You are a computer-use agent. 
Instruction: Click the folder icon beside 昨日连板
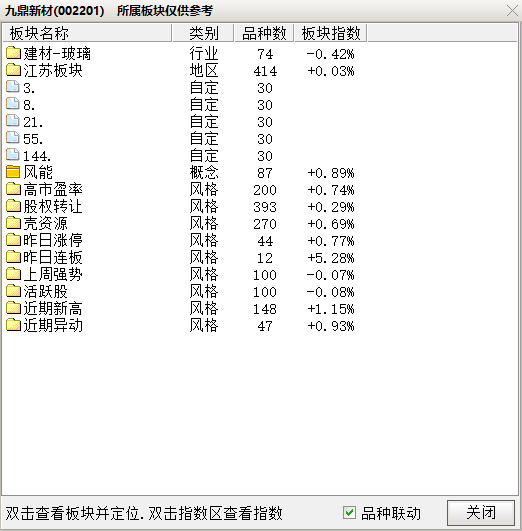click(13, 257)
